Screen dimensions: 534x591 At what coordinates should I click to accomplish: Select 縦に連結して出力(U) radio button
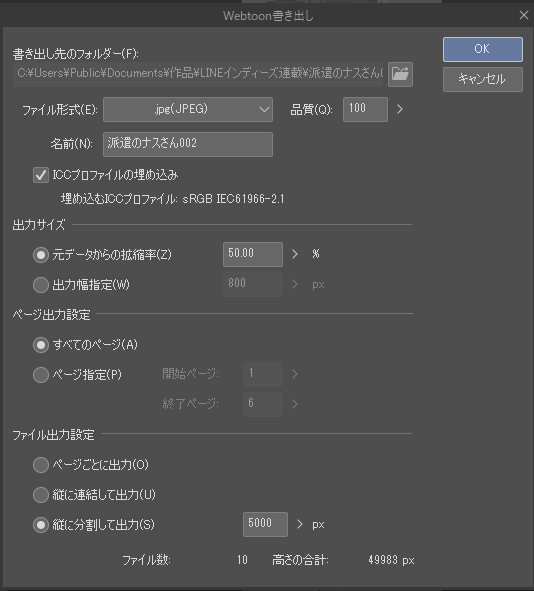click(41, 495)
